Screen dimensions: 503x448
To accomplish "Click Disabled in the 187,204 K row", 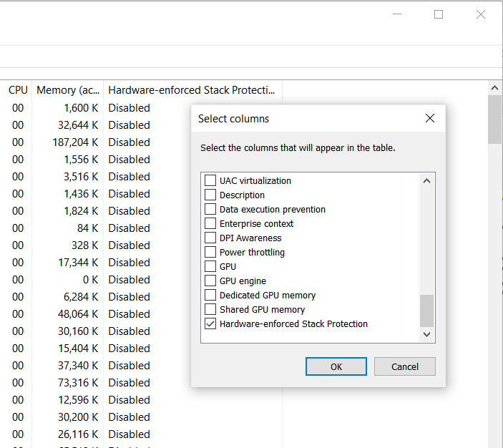I will tap(129, 142).
